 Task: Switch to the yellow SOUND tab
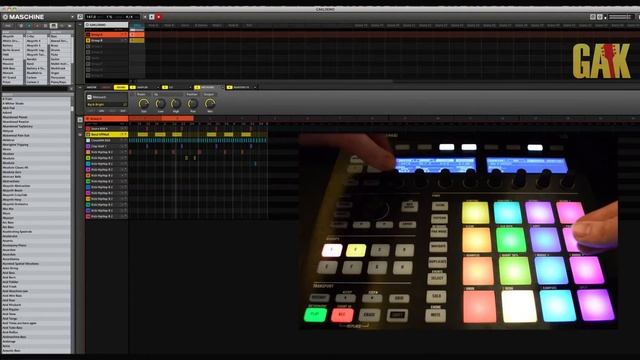tap(121, 87)
